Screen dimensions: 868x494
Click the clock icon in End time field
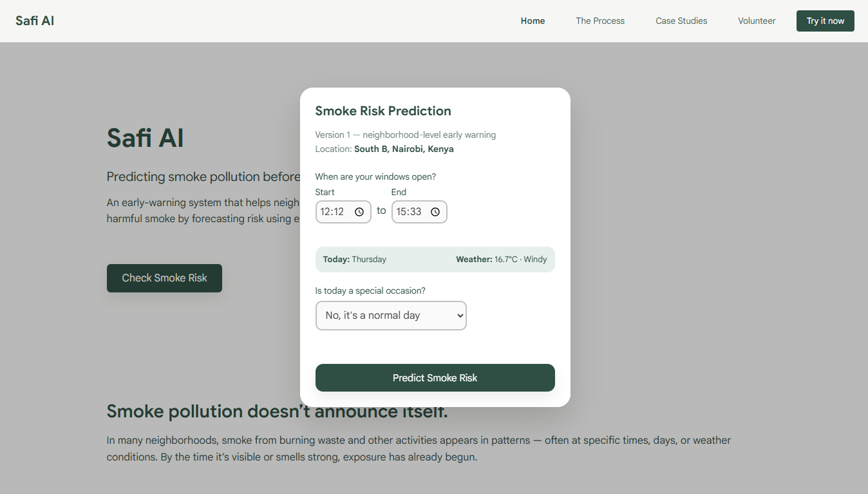tap(435, 212)
